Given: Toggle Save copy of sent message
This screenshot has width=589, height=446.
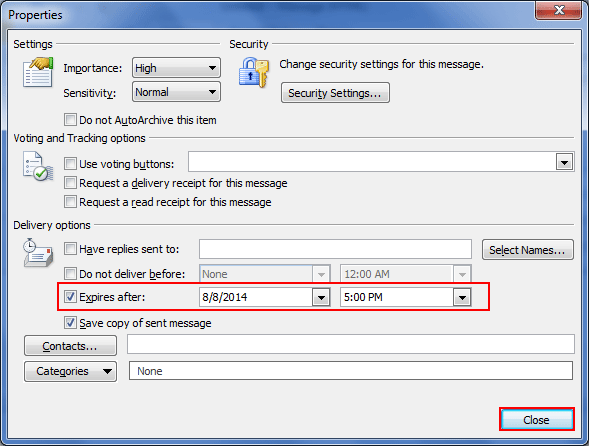Looking at the screenshot, I should pos(70,323).
